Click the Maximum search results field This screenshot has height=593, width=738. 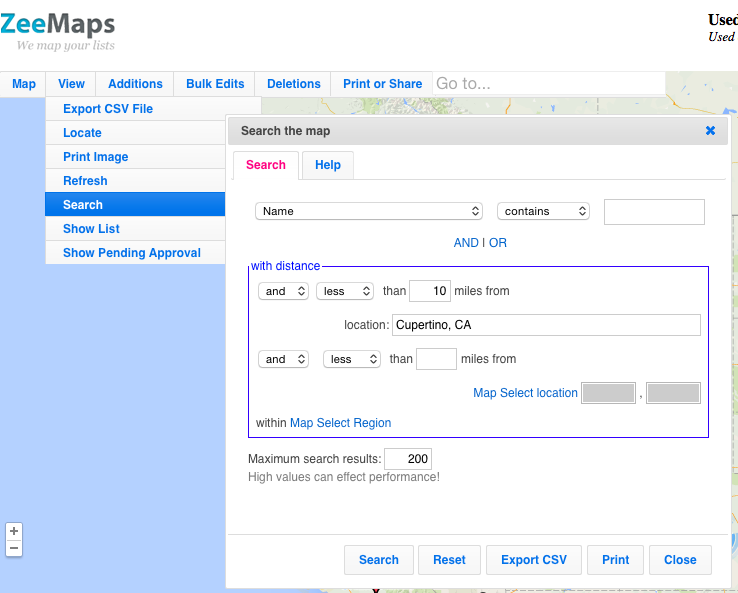pyautogui.click(x=408, y=459)
